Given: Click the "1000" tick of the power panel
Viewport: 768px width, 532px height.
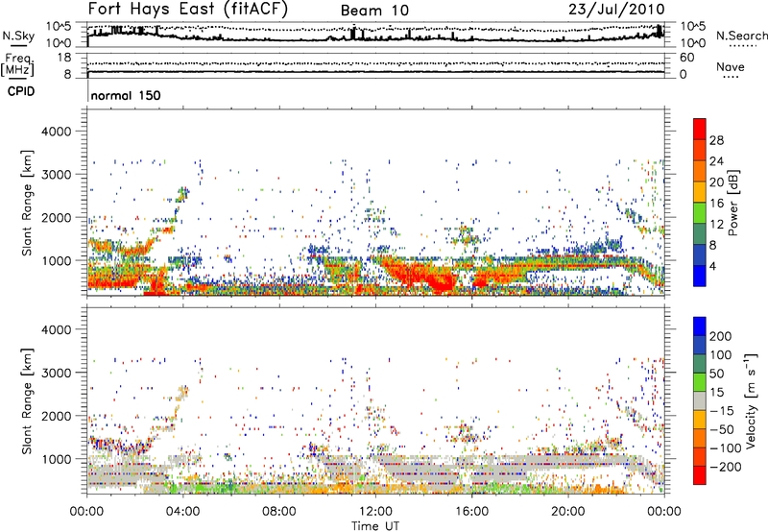Looking at the screenshot, I should [57, 260].
